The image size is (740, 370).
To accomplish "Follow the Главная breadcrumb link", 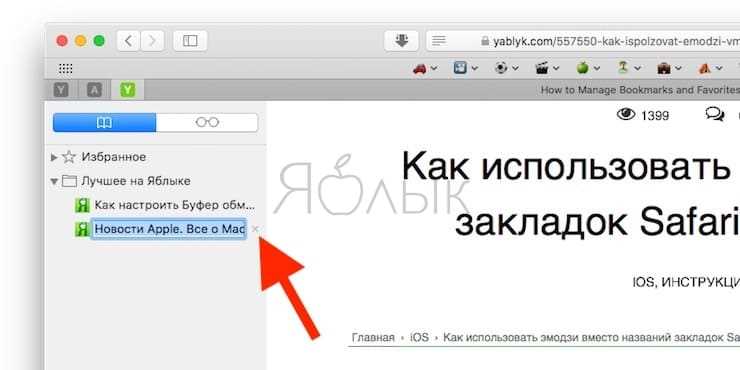I will pos(373,338).
